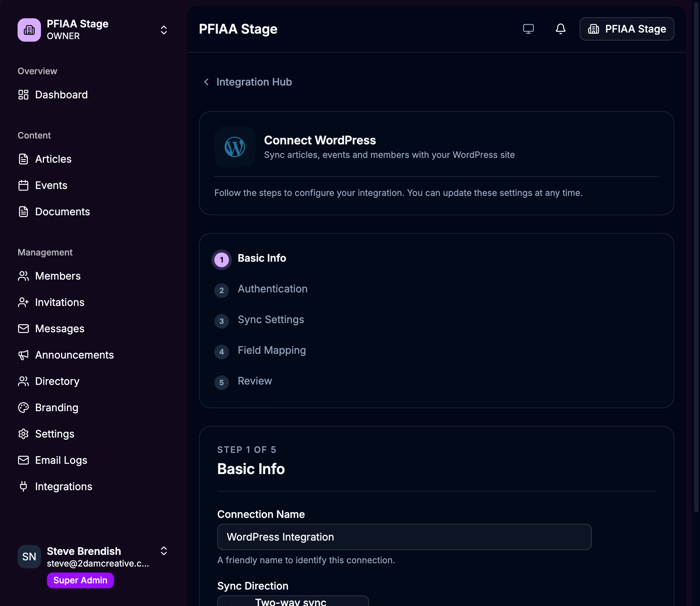Open Settings in sidebar

click(54, 434)
